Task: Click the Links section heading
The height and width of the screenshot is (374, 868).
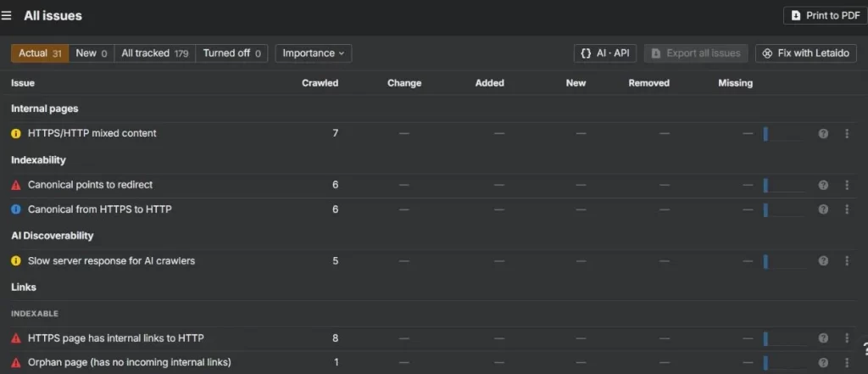Action: click(x=24, y=287)
